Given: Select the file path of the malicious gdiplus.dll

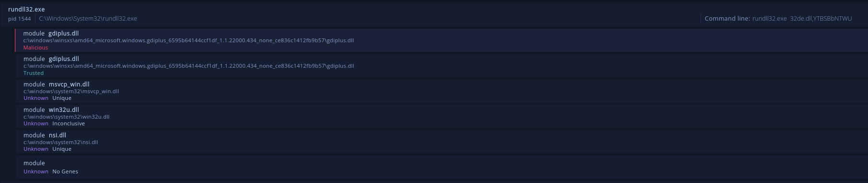Looking at the screenshot, I should tap(189, 40).
